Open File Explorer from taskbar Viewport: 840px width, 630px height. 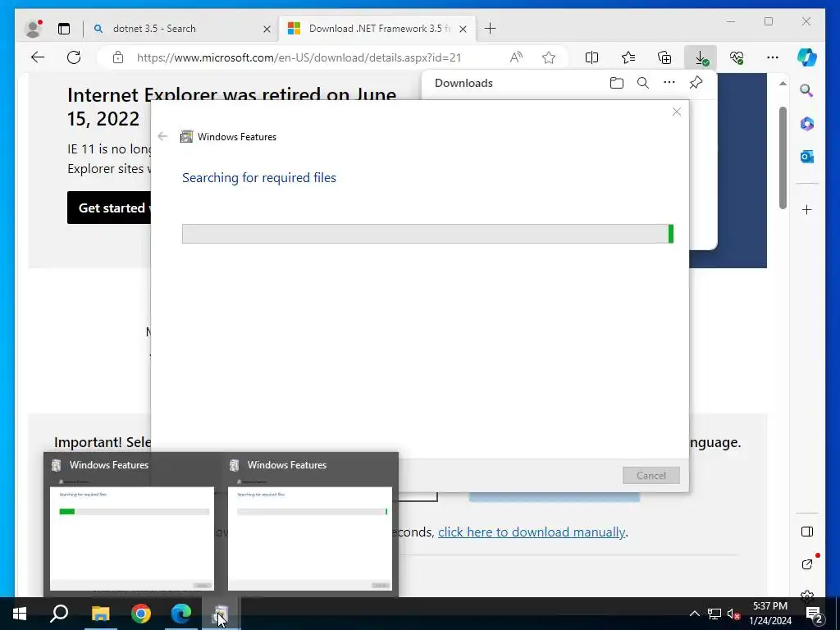tap(100, 614)
